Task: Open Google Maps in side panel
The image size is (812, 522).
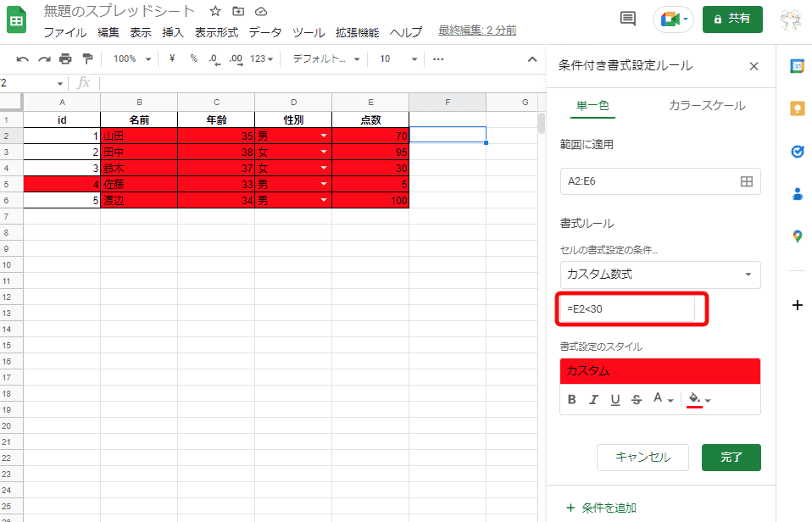Action: (x=797, y=236)
